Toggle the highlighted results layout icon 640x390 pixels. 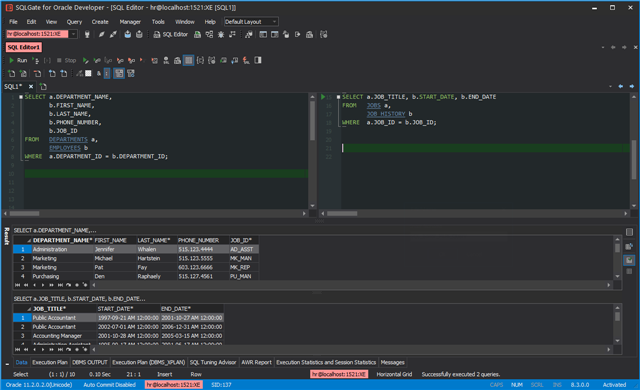(119, 73)
